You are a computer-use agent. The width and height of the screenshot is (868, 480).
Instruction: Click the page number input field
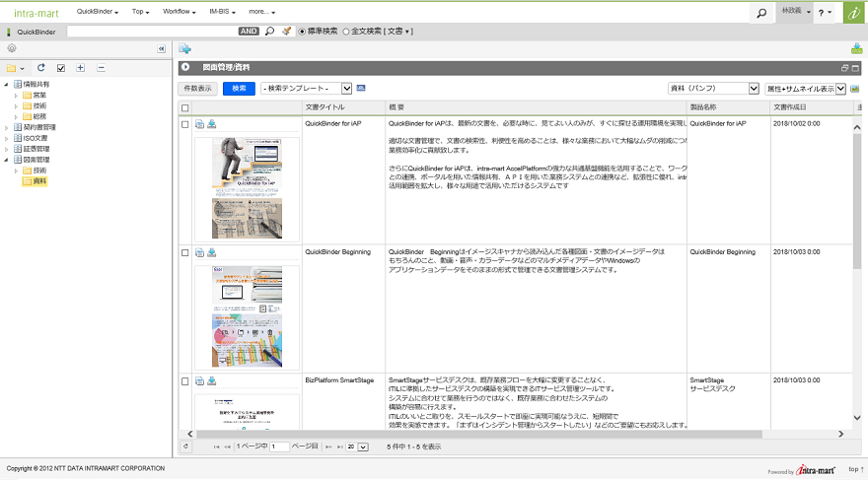(279, 446)
